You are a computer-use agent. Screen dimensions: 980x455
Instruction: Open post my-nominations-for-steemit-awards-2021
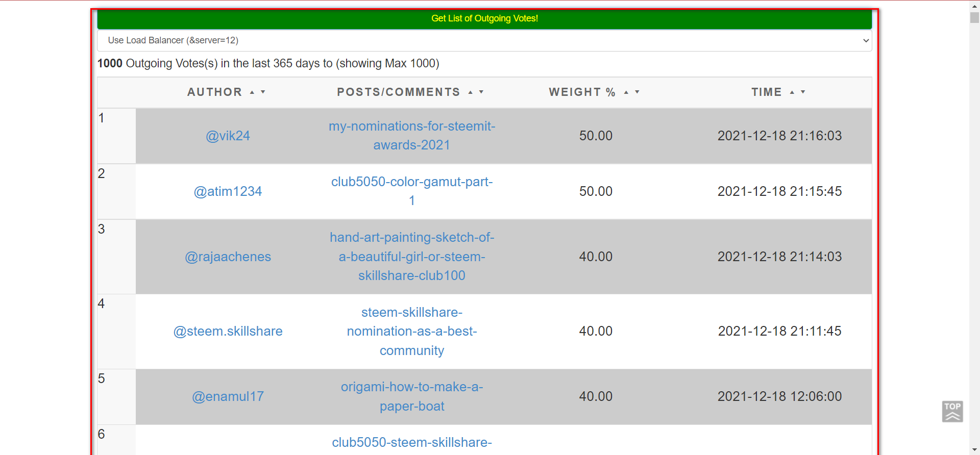tap(412, 136)
